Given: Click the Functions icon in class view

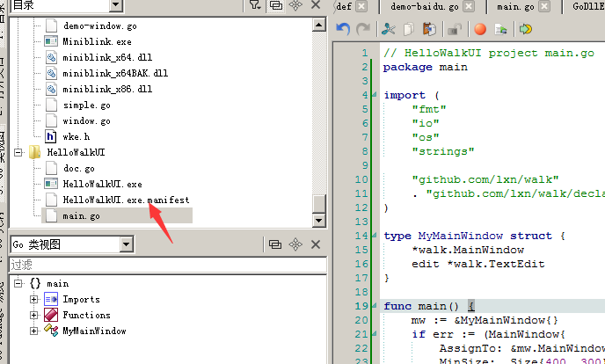Looking at the screenshot, I should point(51,315).
